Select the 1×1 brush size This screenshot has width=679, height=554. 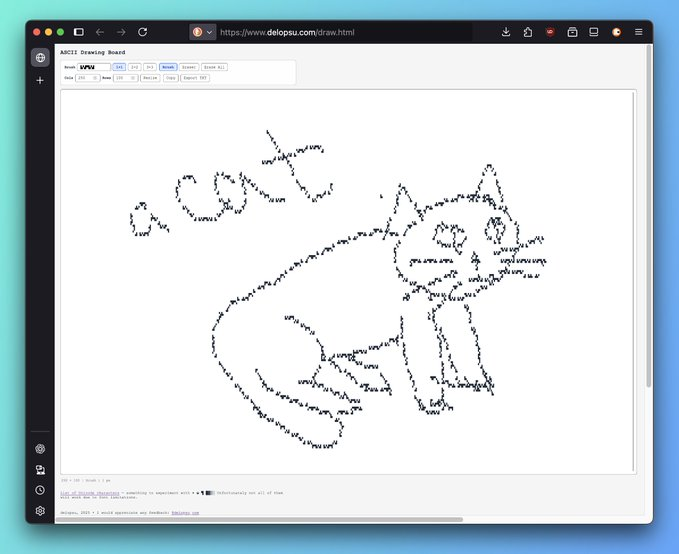[x=119, y=67]
